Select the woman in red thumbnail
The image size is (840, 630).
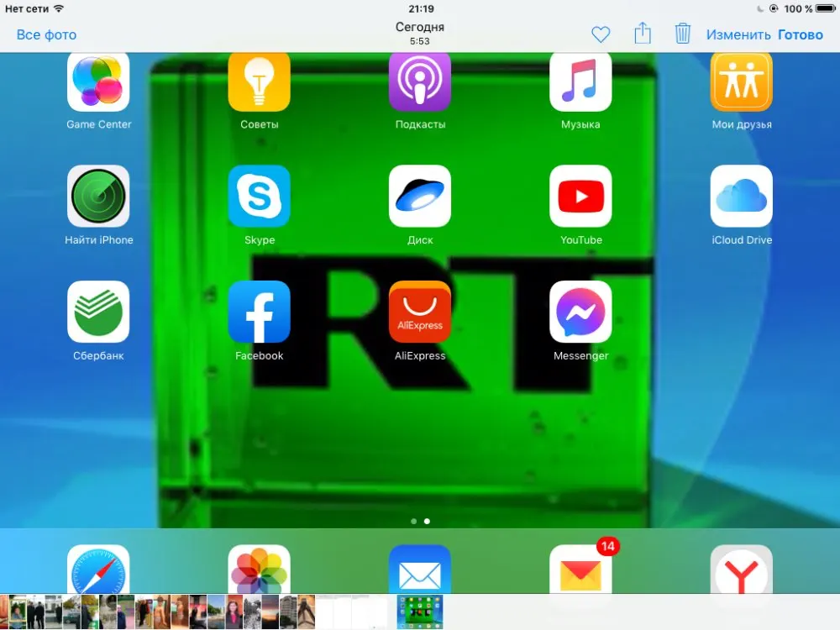click(x=234, y=612)
